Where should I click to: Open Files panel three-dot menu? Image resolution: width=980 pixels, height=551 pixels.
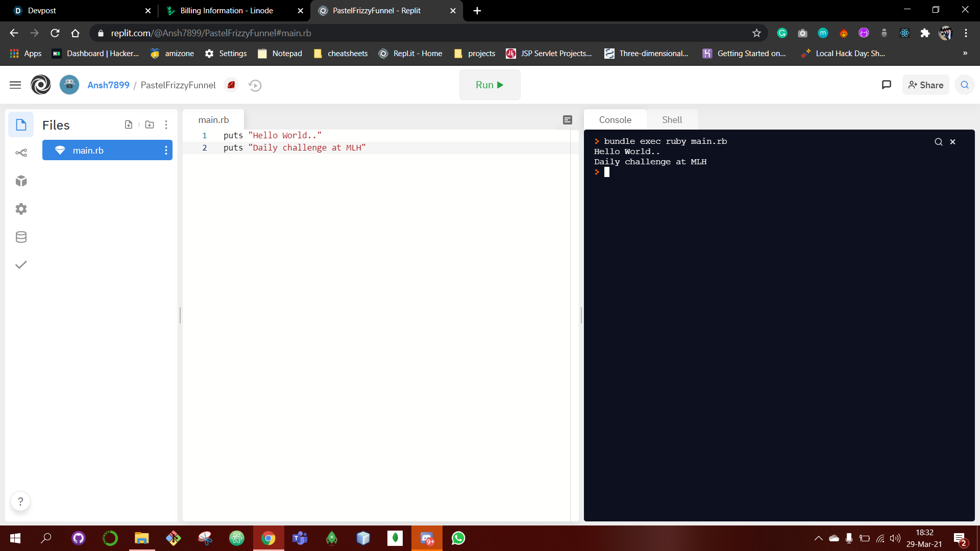[x=166, y=124]
